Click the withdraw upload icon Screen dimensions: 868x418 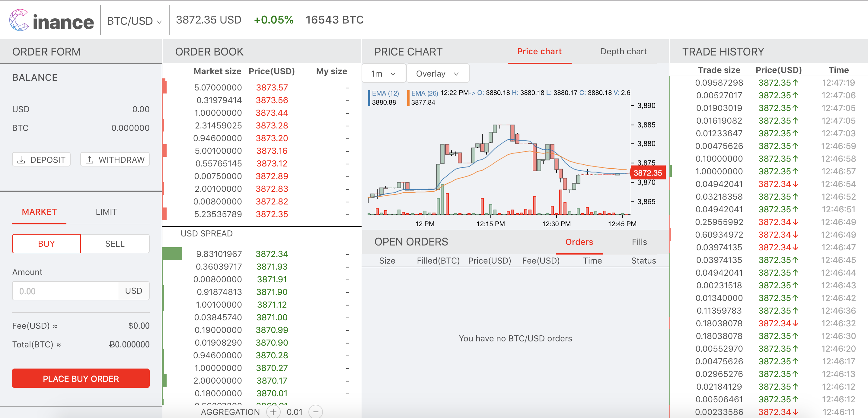point(89,160)
